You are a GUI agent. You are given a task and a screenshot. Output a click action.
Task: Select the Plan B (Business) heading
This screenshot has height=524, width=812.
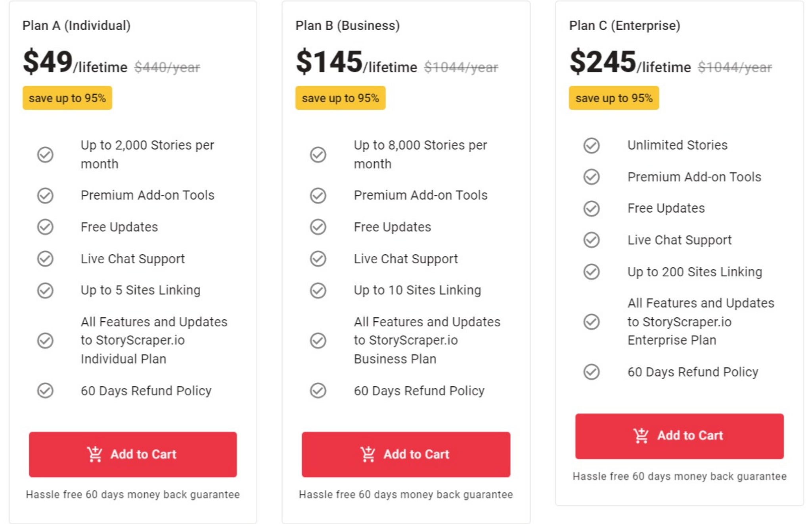348,25
